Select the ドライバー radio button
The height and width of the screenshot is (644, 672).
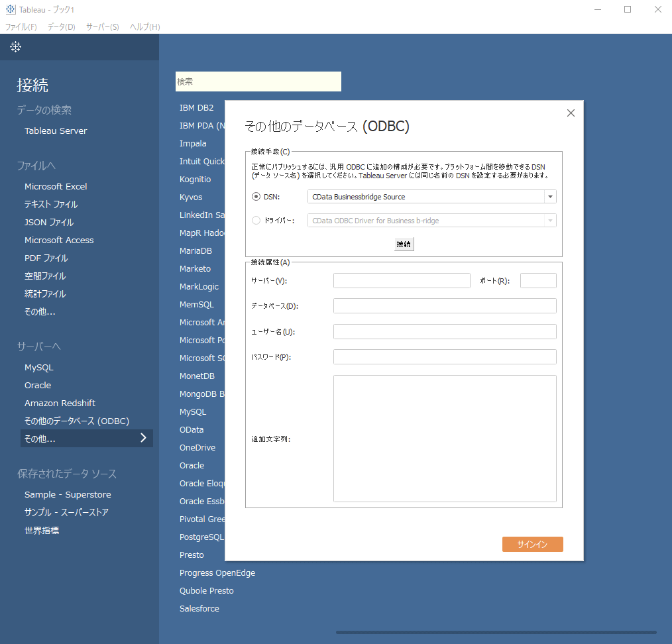(x=256, y=221)
